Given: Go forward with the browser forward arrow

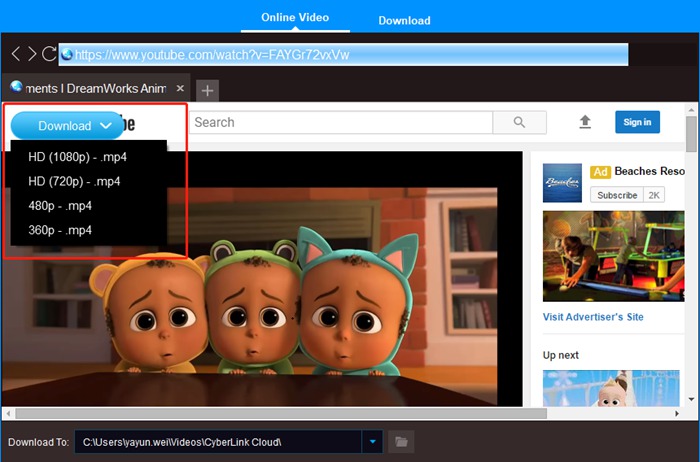Looking at the screenshot, I should coord(32,54).
